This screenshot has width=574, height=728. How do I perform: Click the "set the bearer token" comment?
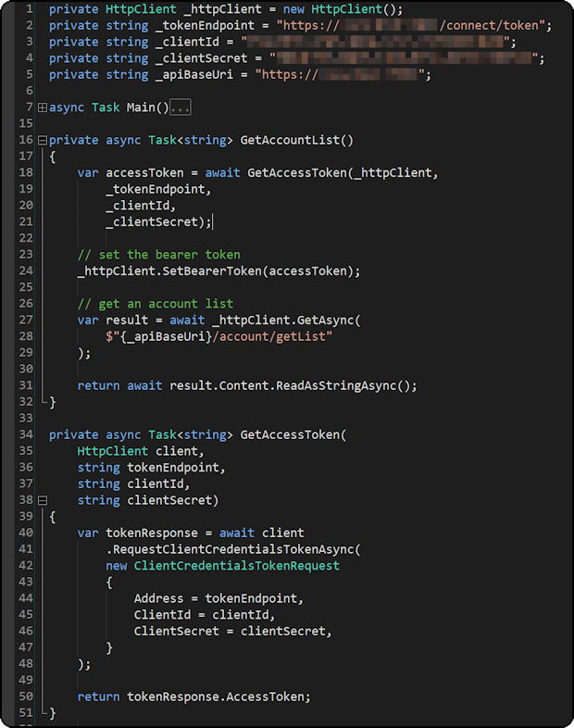158,255
